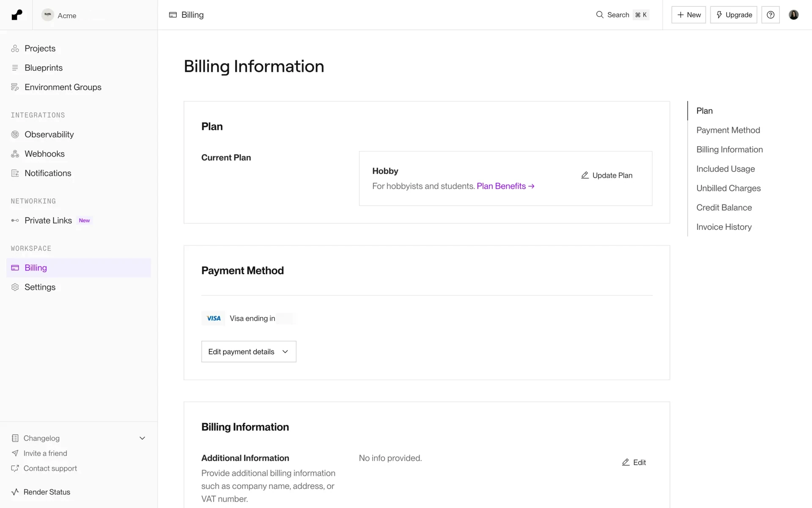Click the Render logo icon

coord(16,15)
